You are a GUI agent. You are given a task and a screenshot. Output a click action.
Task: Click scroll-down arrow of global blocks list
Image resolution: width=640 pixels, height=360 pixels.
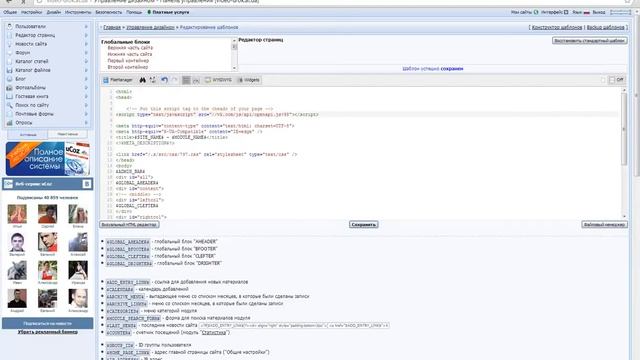click(x=234, y=68)
